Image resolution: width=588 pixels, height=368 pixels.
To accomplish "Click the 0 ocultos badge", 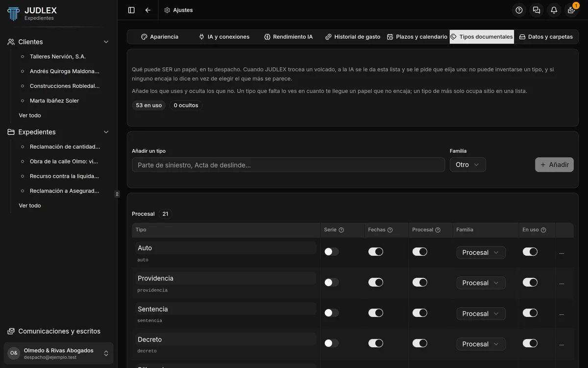I will [x=186, y=105].
